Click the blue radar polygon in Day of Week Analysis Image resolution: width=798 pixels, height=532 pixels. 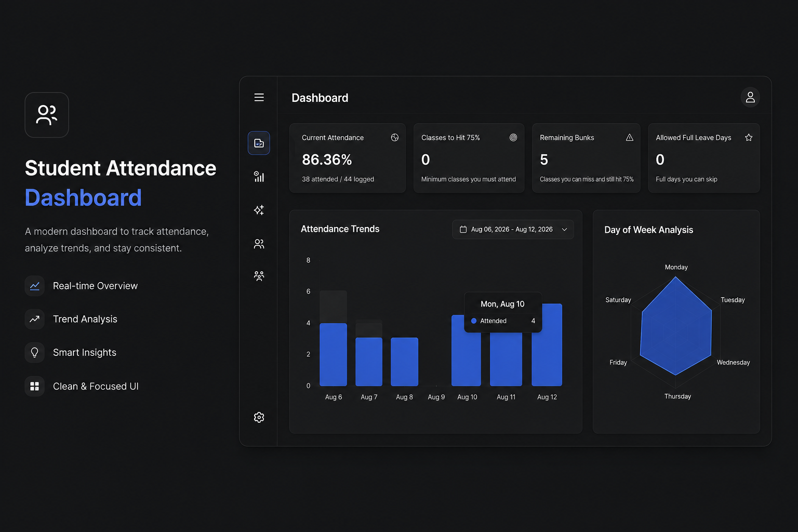(676, 326)
